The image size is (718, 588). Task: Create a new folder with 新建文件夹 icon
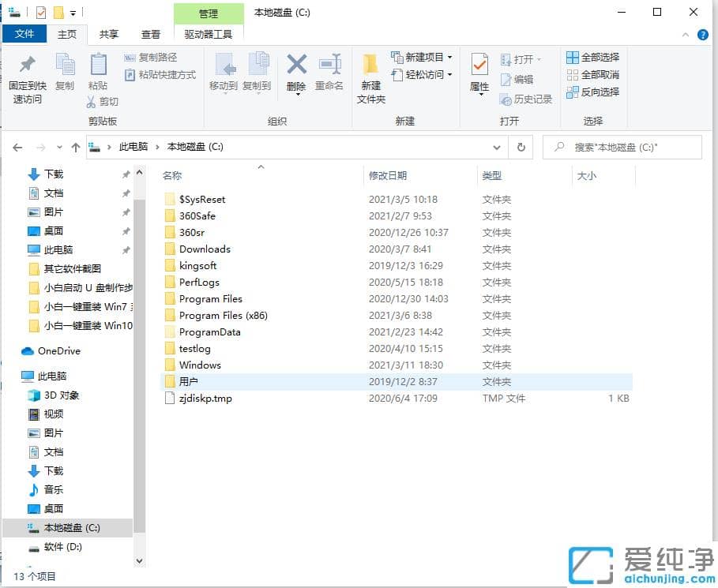click(x=370, y=75)
